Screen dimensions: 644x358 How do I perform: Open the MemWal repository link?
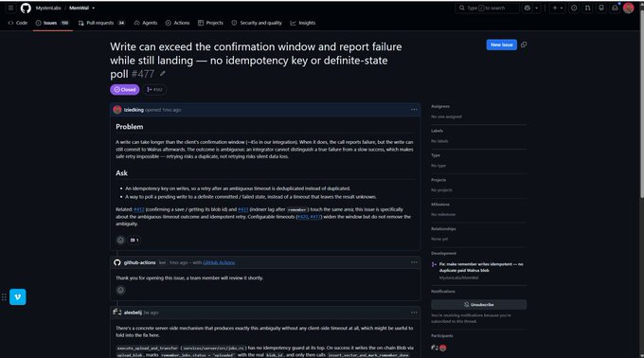click(79, 8)
